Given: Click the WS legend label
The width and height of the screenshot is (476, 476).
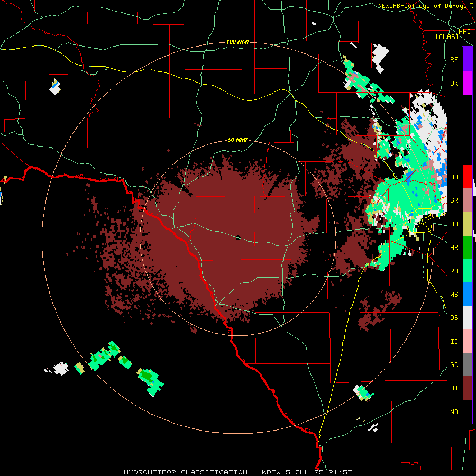Looking at the screenshot, I should (x=454, y=294).
